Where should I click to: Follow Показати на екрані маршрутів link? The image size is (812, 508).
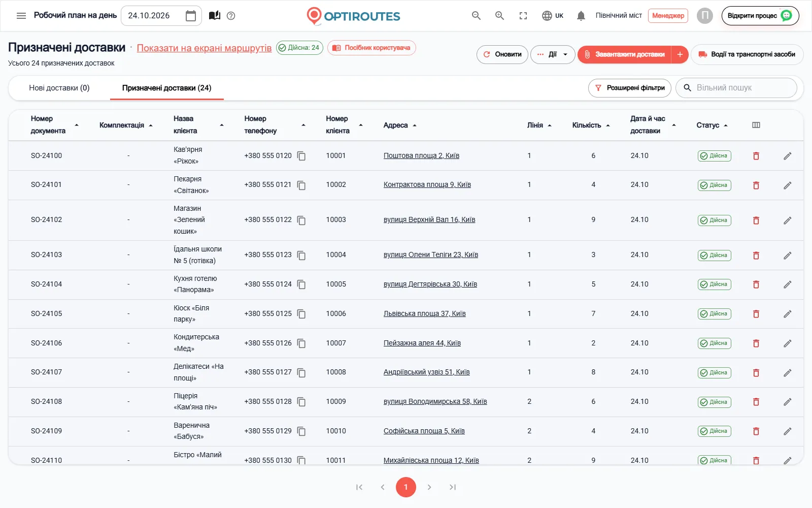pos(205,48)
